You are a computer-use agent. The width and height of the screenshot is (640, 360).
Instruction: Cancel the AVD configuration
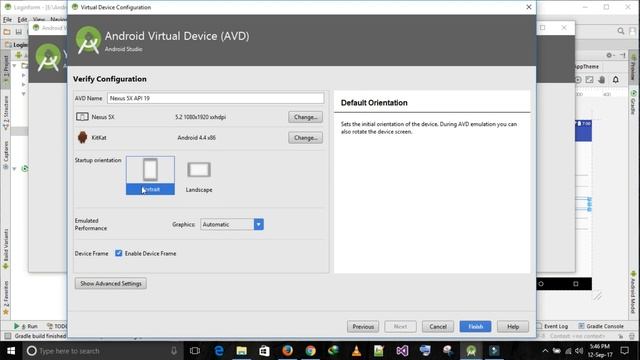[438, 327]
